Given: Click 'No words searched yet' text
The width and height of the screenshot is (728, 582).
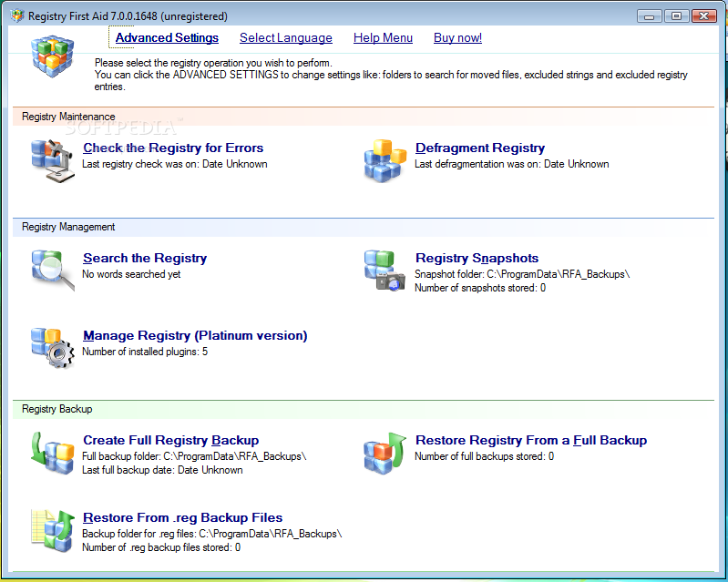Looking at the screenshot, I should click(x=131, y=274).
